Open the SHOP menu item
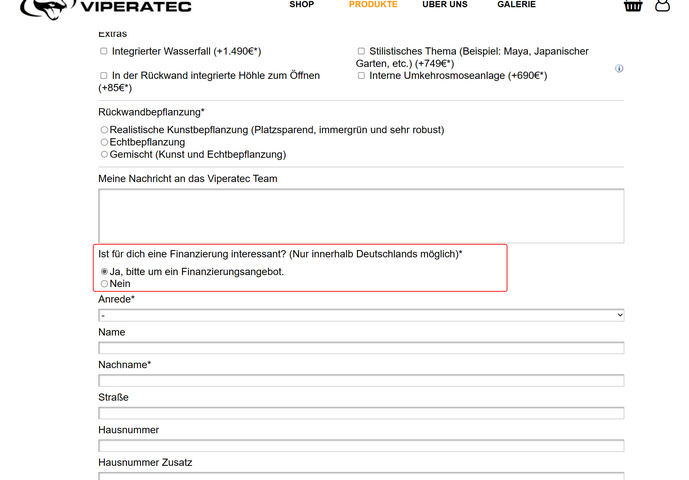The height and width of the screenshot is (480, 689). click(301, 5)
